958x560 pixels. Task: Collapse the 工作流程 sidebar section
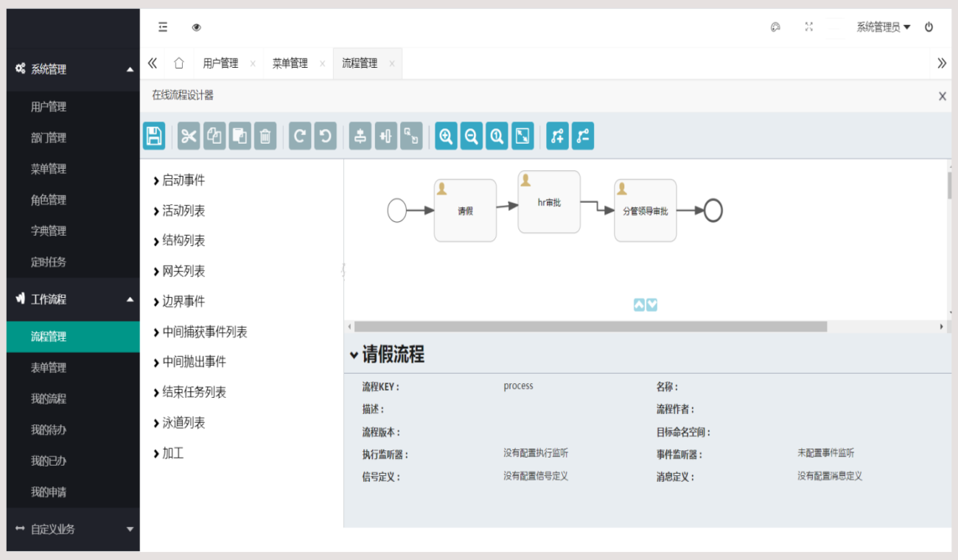(74, 299)
